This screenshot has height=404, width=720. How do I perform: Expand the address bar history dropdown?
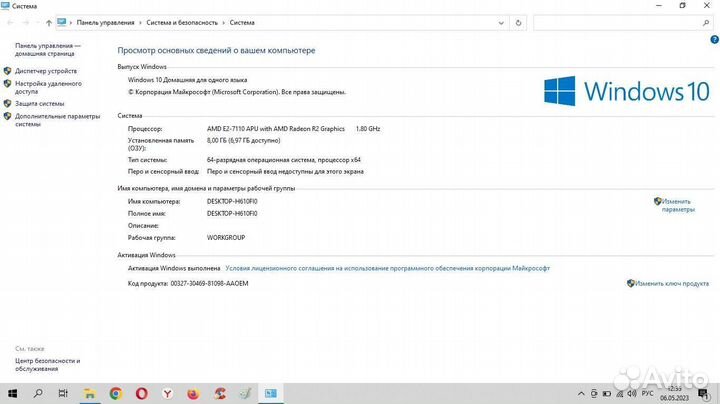501,22
